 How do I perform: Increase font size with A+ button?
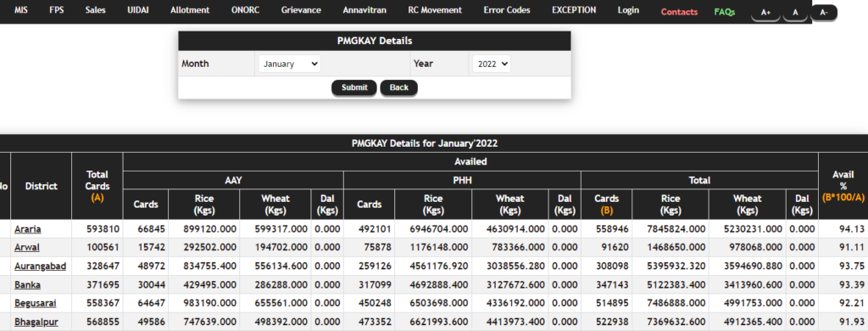point(765,12)
